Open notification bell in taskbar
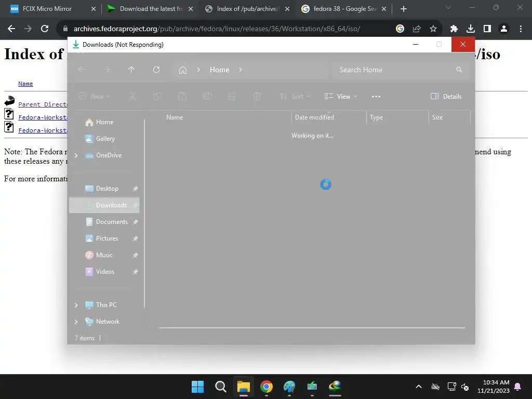This screenshot has width=532, height=399. pyautogui.click(x=518, y=387)
